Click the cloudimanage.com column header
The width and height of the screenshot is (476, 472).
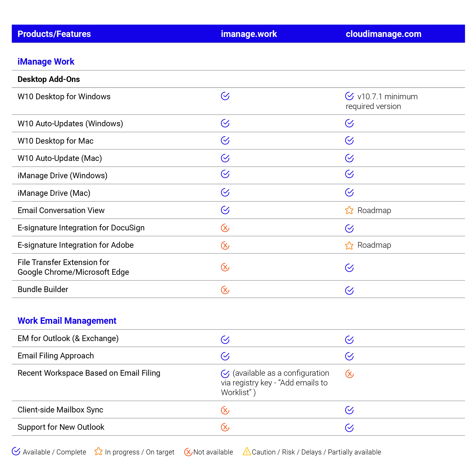(x=383, y=34)
